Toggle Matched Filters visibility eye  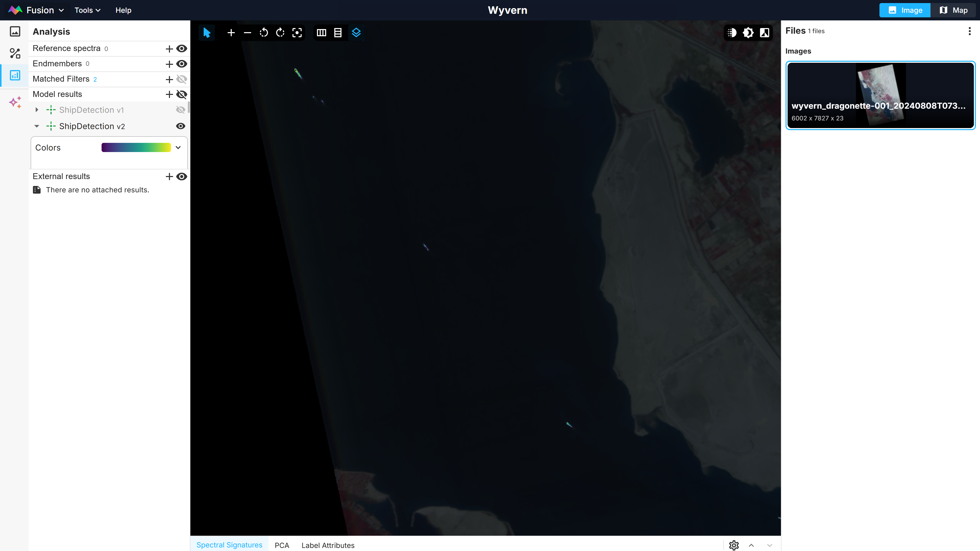tap(182, 79)
